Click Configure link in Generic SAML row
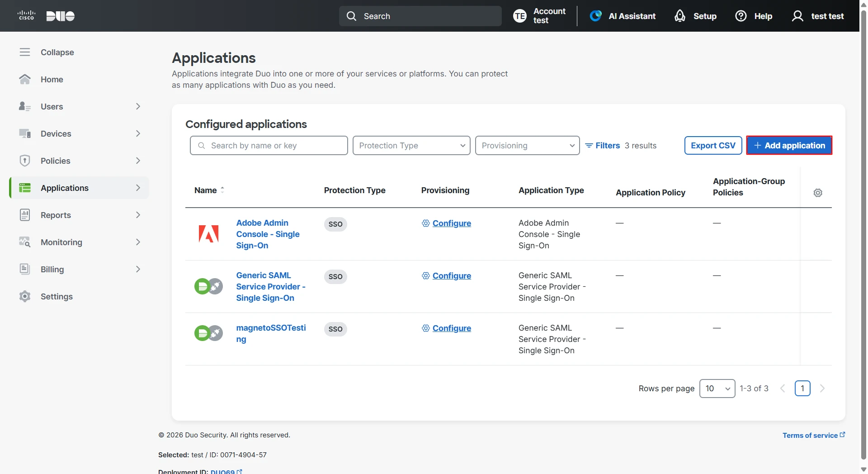The width and height of the screenshot is (868, 474). click(452, 276)
